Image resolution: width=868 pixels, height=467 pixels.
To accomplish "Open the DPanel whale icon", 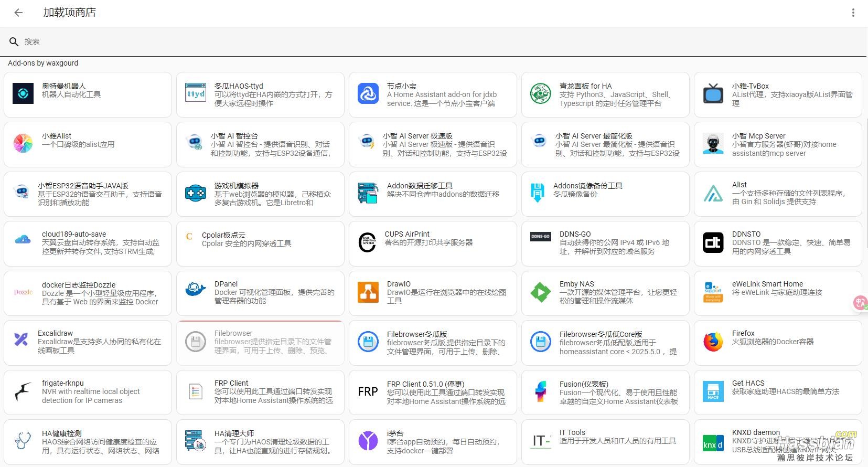I will point(196,290).
